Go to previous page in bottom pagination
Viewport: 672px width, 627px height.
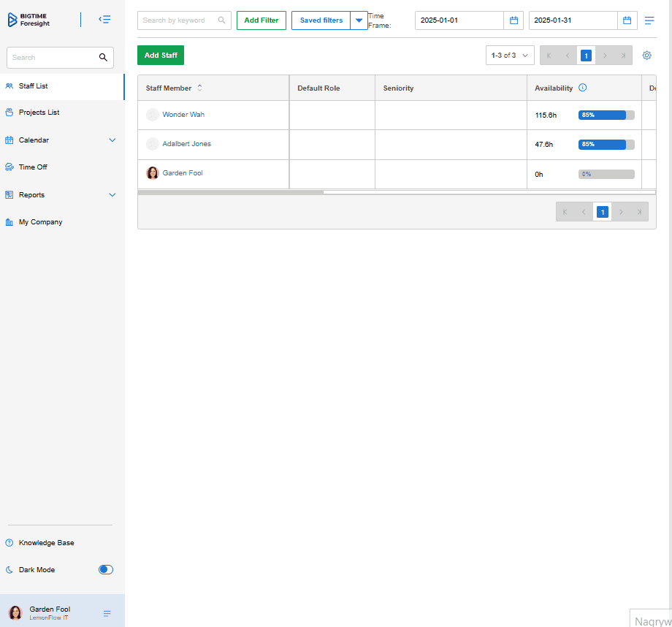[584, 212]
